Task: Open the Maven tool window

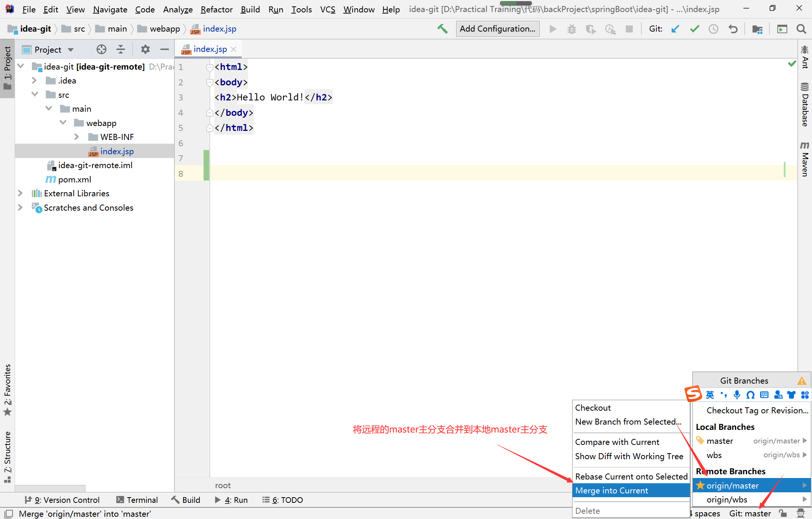Action: (804, 159)
